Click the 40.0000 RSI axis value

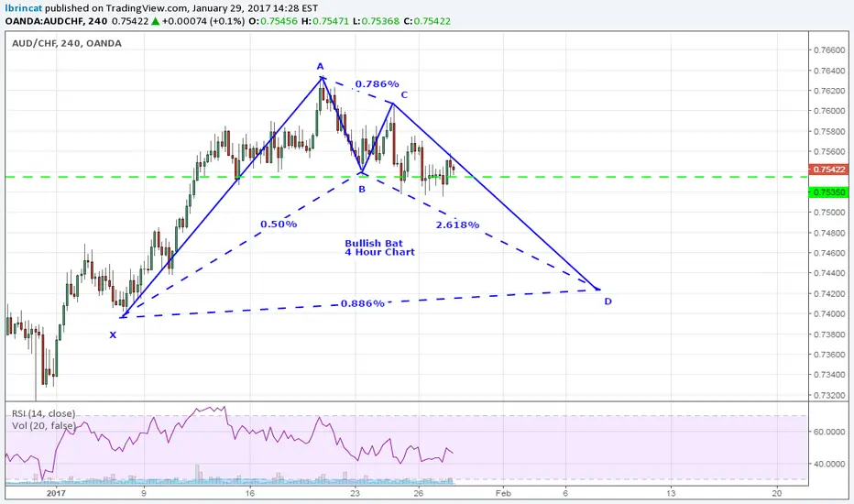829,464
